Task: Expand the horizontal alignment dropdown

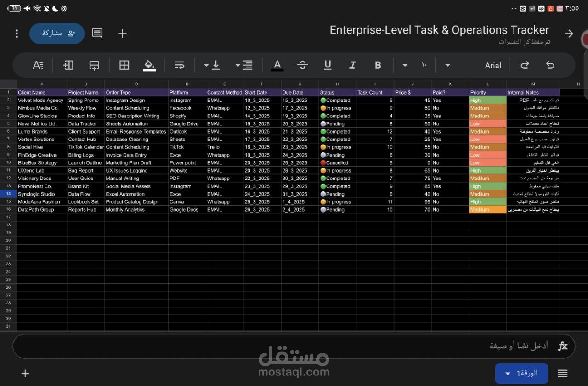Action: (x=244, y=65)
